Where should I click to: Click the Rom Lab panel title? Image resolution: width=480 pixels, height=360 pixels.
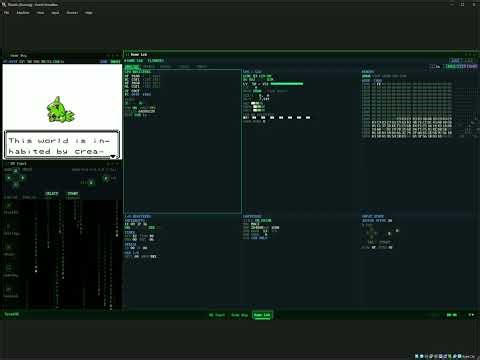tap(139, 54)
